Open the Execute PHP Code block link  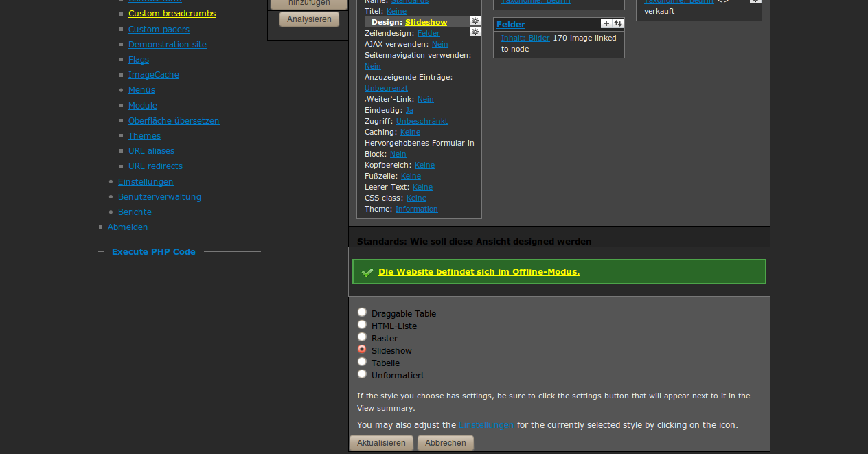pos(154,252)
